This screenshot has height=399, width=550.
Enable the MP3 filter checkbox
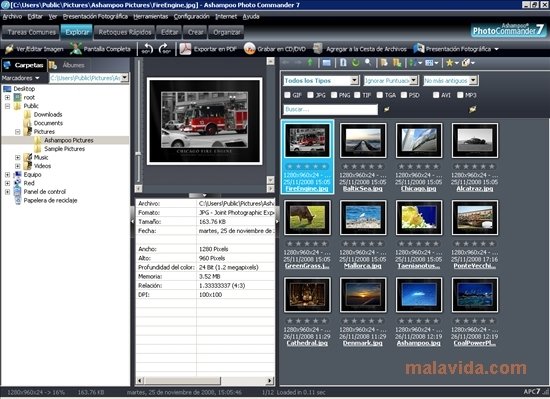[x=460, y=95]
